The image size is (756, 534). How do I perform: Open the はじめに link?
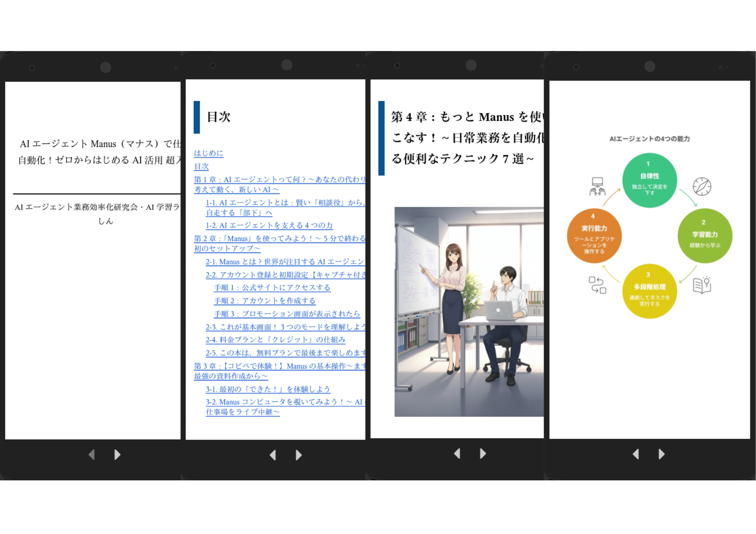(x=209, y=153)
